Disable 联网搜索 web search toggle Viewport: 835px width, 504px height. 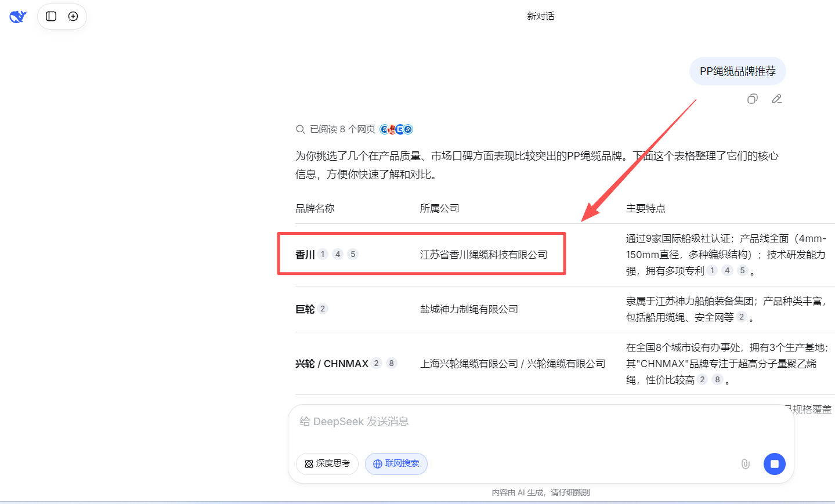coord(396,464)
